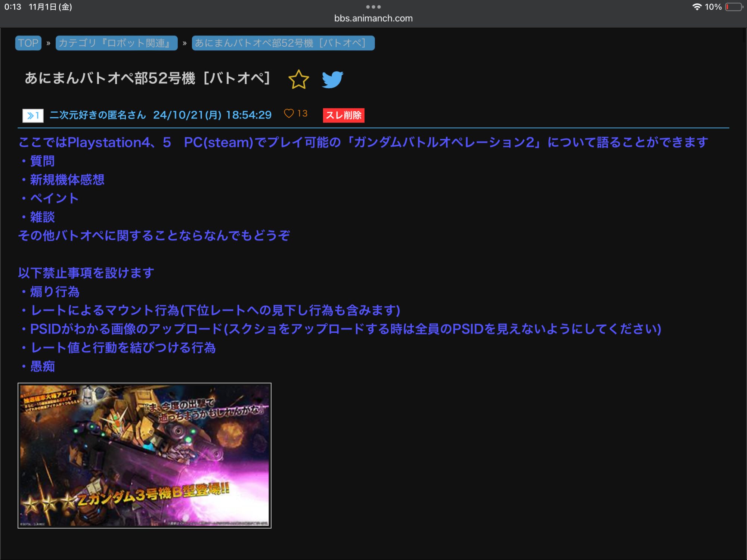This screenshot has height=560, width=747.
Task: Open あにまんバトオペ部52号機 breadcrumb link
Action: (x=283, y=43)
